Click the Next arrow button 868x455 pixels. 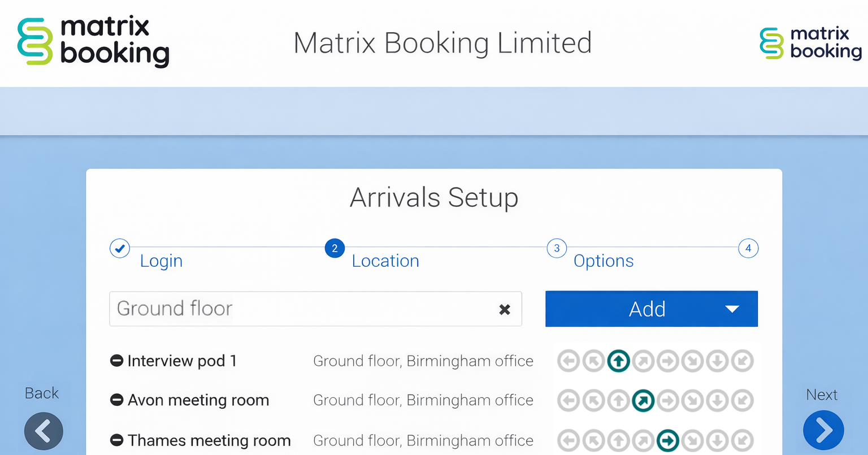[x=823, y=431]
